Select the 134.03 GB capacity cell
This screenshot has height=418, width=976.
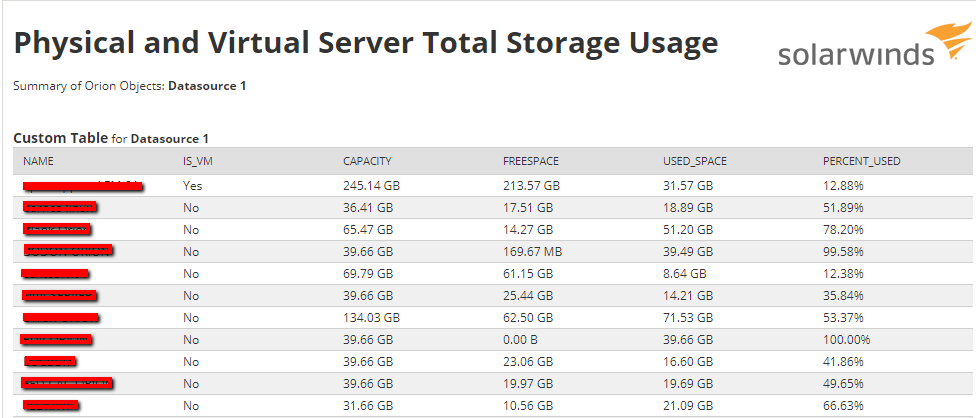point(371,317)
